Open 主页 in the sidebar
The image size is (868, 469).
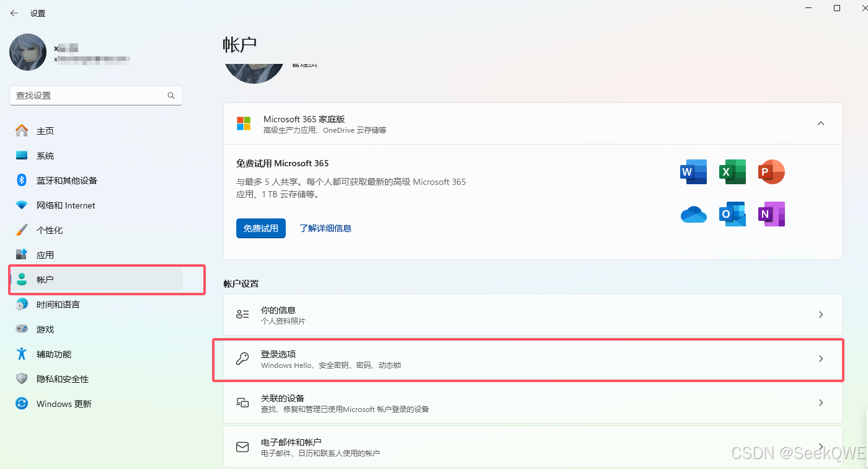click(x=96, y=130)
